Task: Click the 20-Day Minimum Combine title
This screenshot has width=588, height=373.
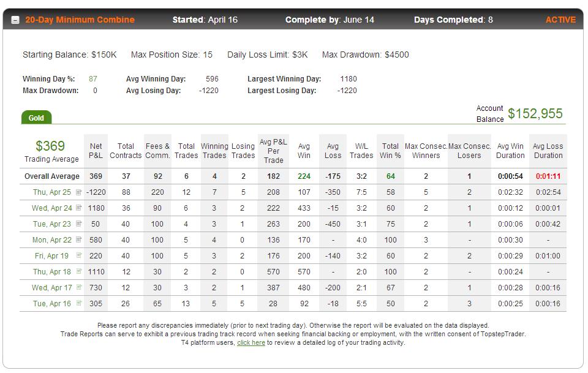Action: point(80,20)
